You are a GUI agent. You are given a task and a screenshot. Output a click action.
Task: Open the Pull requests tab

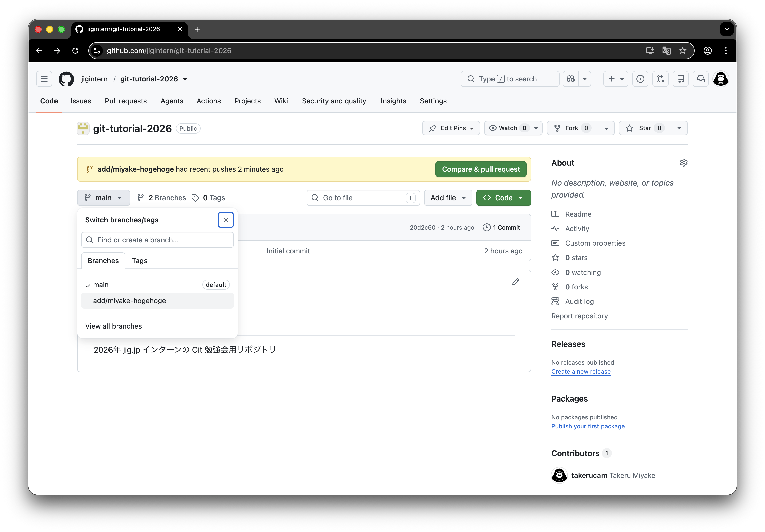click(x=126, y=101)
